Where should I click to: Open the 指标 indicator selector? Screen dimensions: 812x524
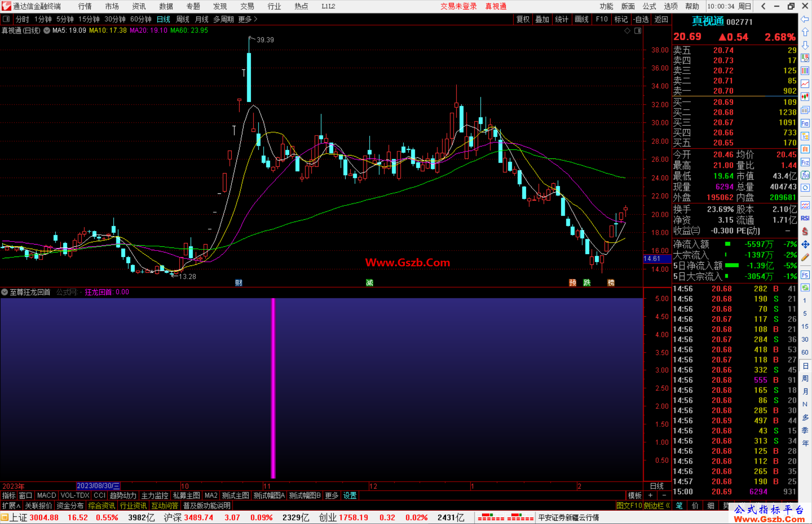[x=9, y=495]
